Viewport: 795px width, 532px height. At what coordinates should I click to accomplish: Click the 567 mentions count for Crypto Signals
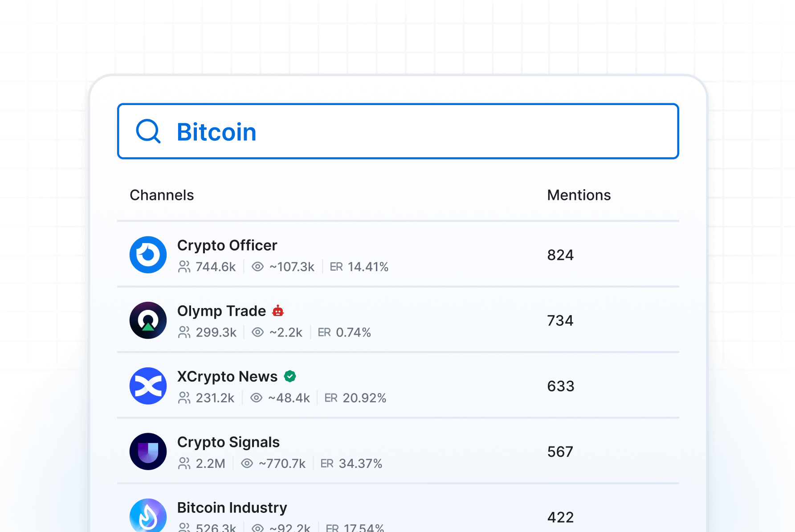[x=560, y=452]
